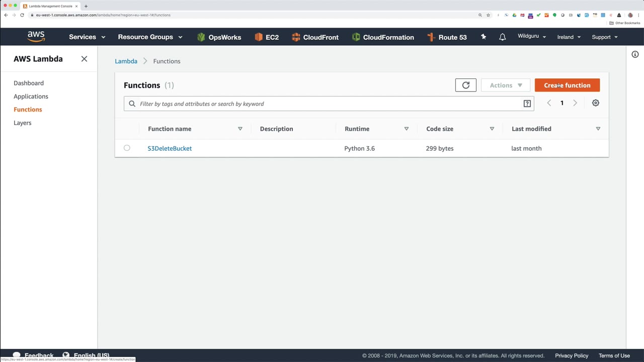The image size is (644, 362).
Task: Open the S3DeleteBucket function link
Action: point(170,148)
